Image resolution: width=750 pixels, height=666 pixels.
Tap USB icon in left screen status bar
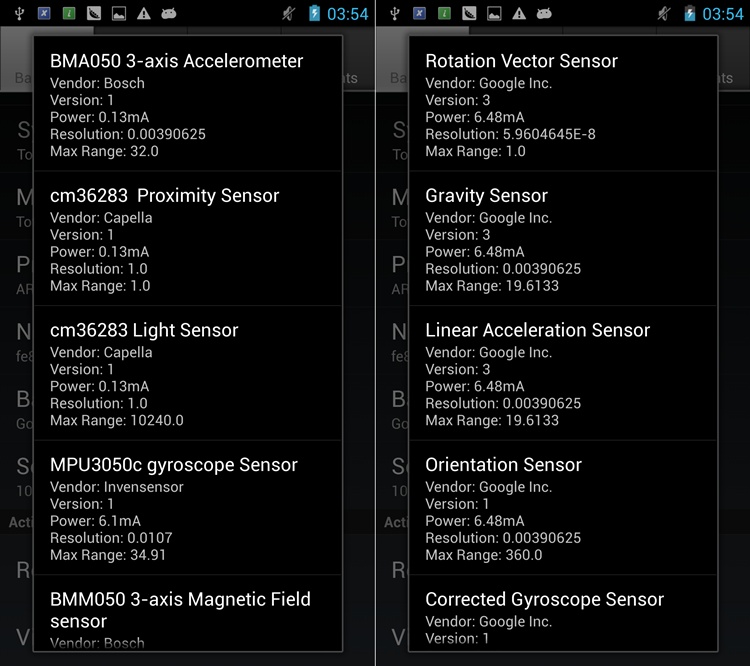tap(19, 13)
